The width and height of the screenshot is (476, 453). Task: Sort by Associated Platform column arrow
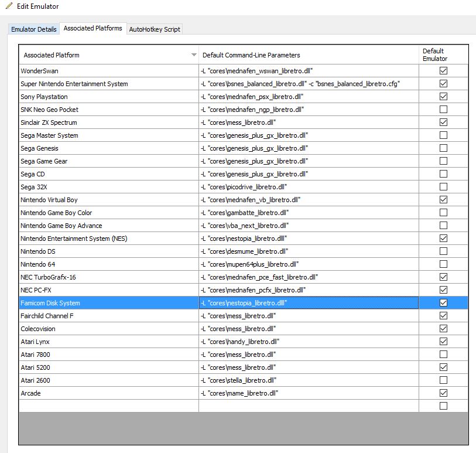(194, 55)
